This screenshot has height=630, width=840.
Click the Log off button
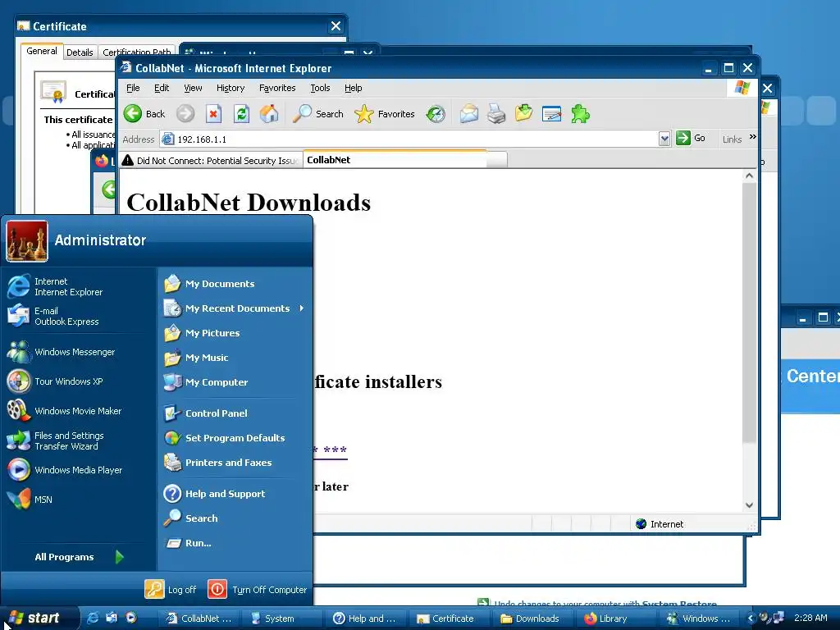[171, 589]
